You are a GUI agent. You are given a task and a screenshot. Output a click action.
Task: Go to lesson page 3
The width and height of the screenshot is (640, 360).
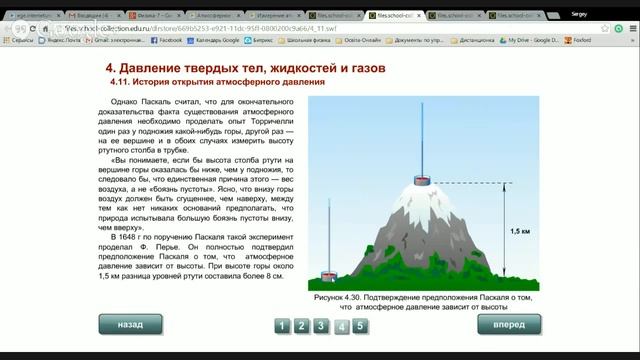pyautogui.click(x=321, y=326)
